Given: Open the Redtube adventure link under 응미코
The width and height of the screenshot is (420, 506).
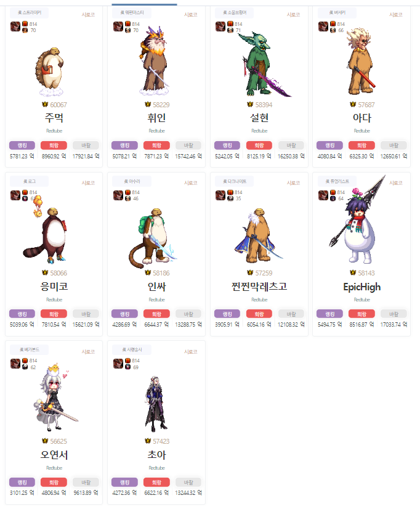Looking at the screenshot, I should pos(54,300).
